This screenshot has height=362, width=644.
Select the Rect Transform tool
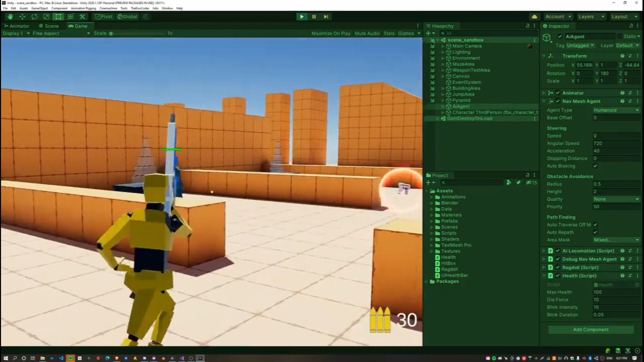click(58, 16)
